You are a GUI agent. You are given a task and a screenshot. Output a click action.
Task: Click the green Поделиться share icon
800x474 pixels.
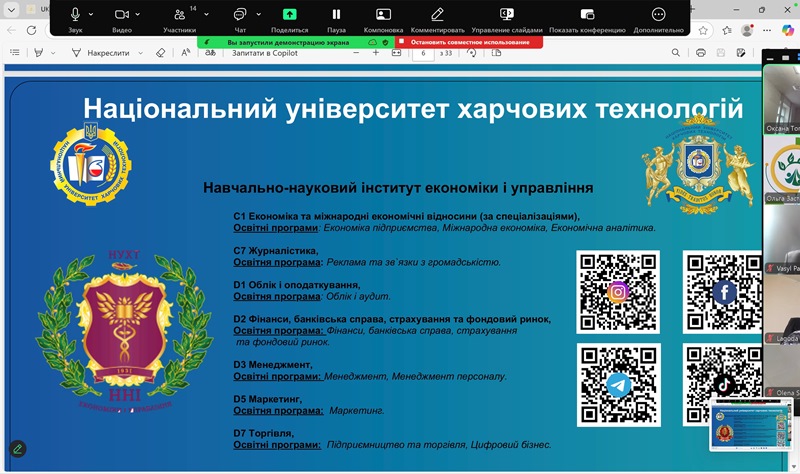(x=289, y=15)
